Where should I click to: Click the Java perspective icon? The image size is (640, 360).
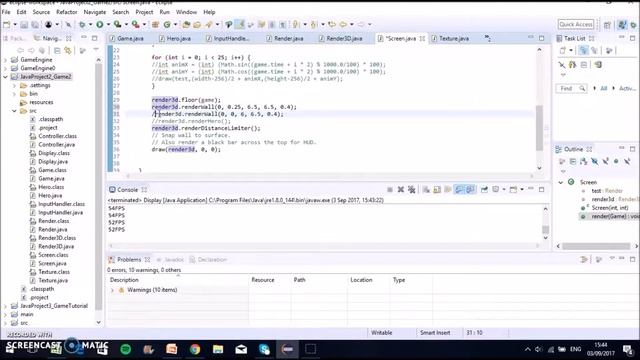tap(622, 25)
